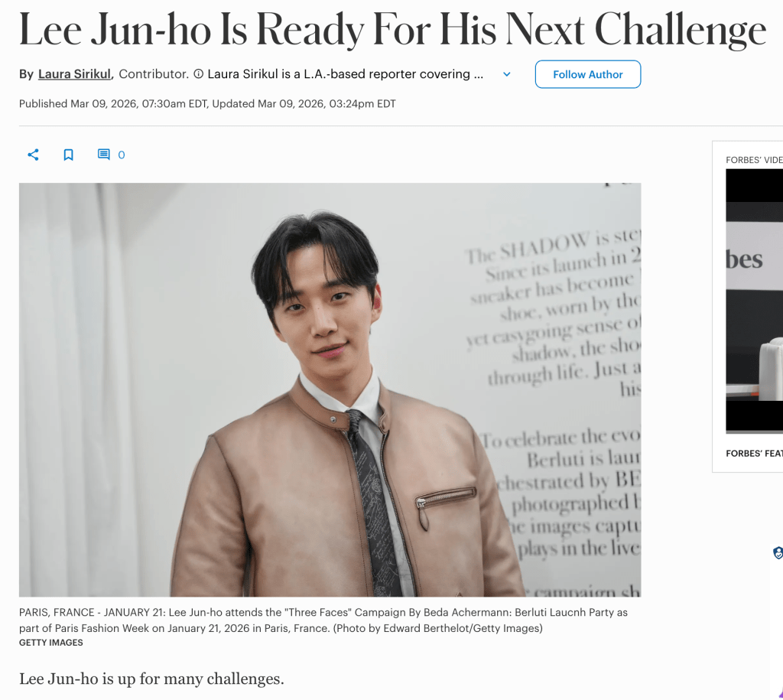Click the Contributor label

click(x=154, y=74)
